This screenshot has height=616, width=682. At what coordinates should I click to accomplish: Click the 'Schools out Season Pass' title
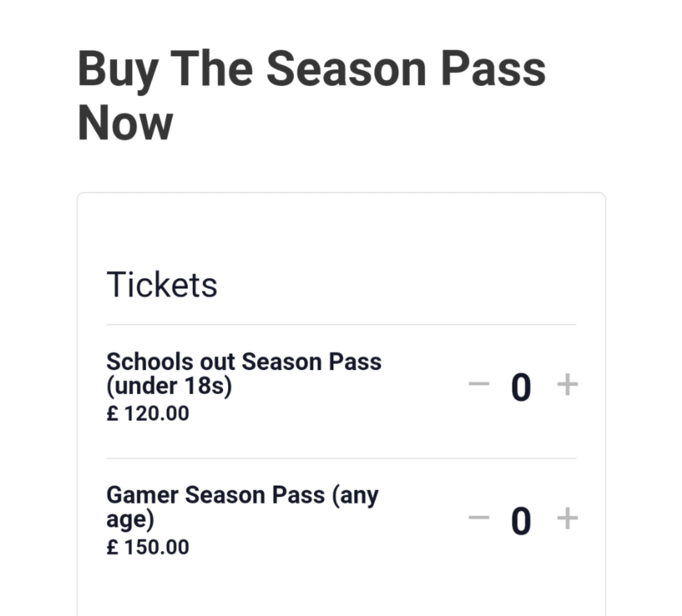coord(243,361)
